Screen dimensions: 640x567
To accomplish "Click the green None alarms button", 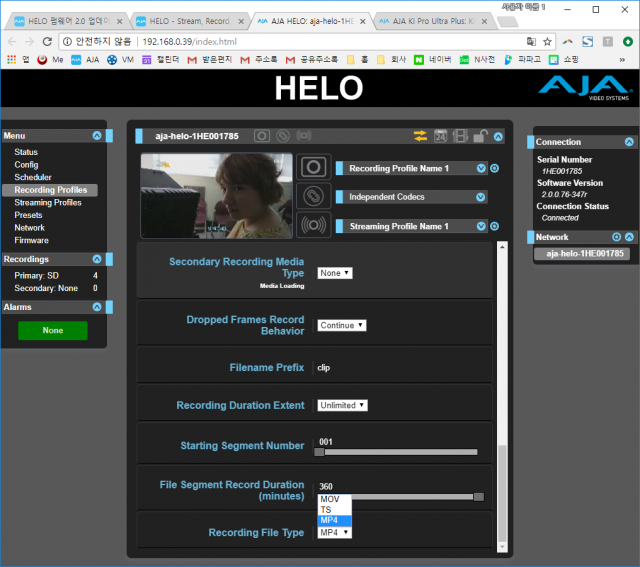I will pos(53,330).
